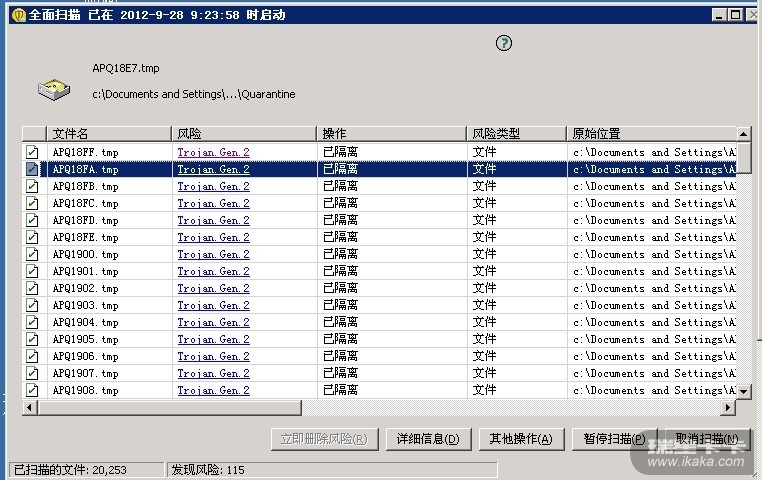Uncheck checkbox for APQ1901.tmp
This screenshot has width=762, height=480.
tap(32, 272)
